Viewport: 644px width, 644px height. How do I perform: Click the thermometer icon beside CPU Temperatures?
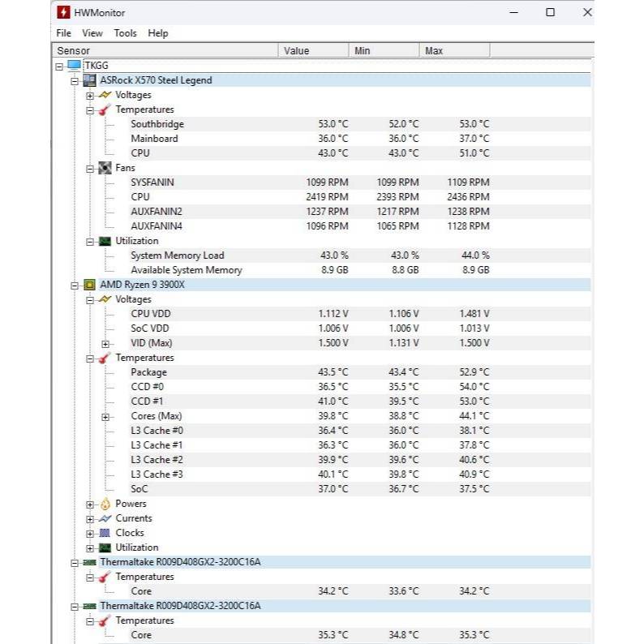tap(105, 358)
